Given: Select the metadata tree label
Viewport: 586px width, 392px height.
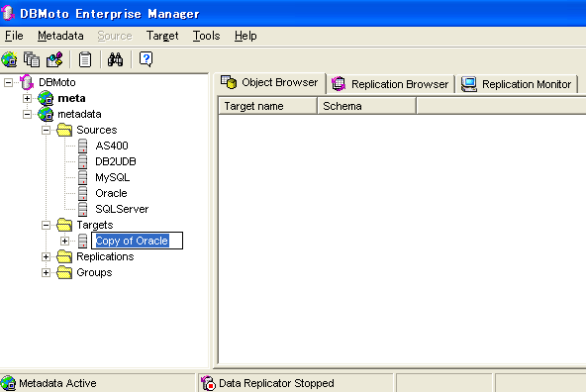Looking at the screenshot, I should 79,114.
